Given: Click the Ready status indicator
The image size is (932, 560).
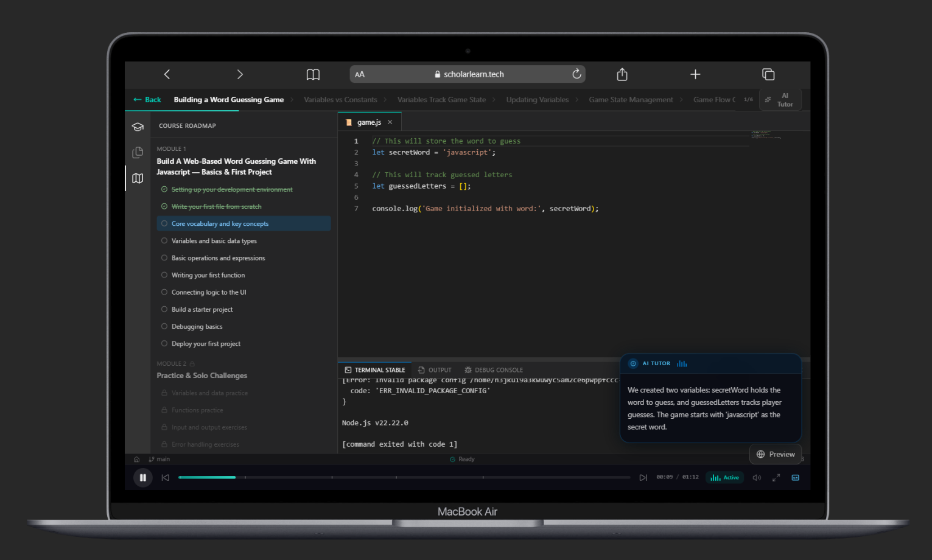Looking at the screenshot, I should coord(462,460).
